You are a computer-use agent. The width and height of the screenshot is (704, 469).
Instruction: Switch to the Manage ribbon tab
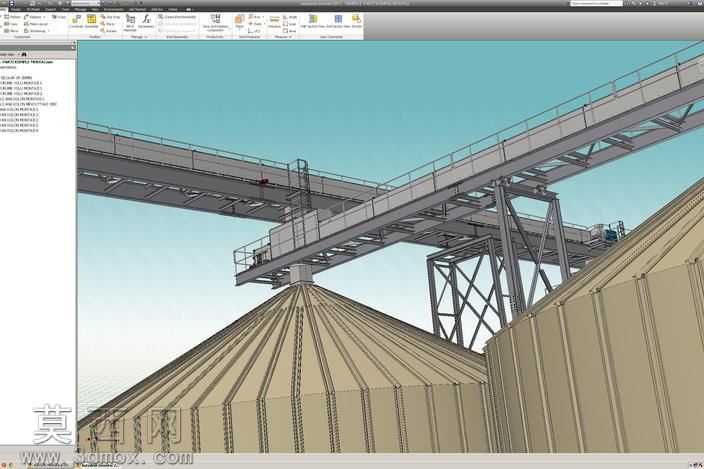tap(80, 9)
